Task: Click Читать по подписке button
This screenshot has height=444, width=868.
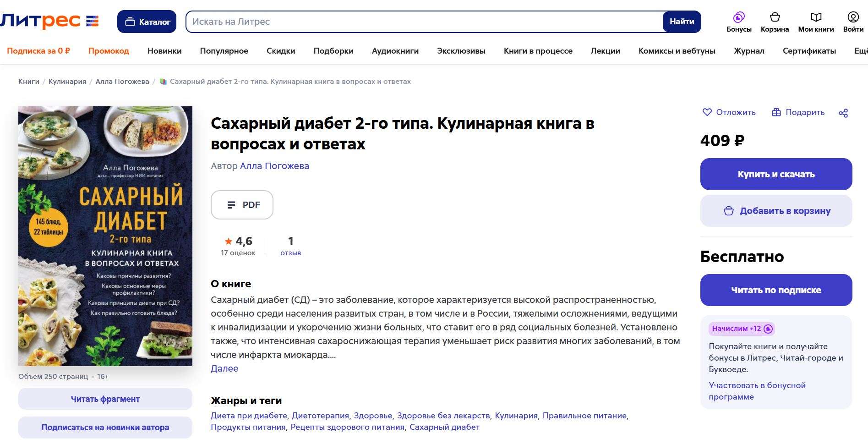Action: click(776, 290)
